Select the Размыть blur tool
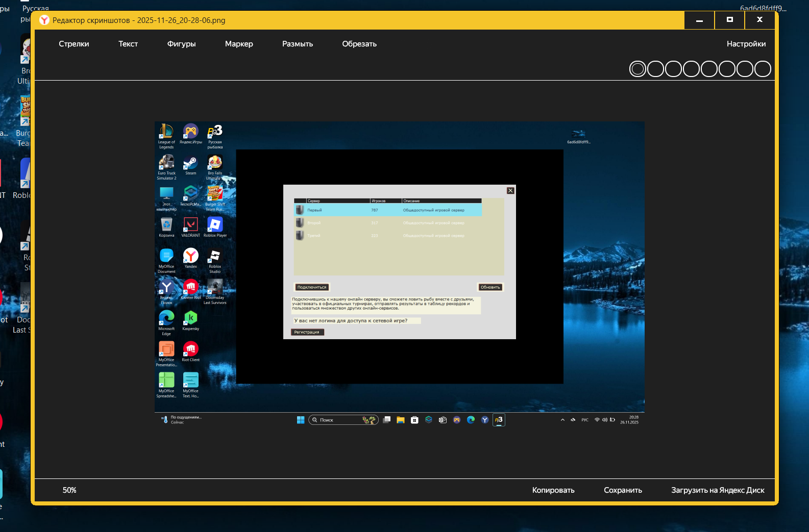The image size is (809, 532). point(298,44)
